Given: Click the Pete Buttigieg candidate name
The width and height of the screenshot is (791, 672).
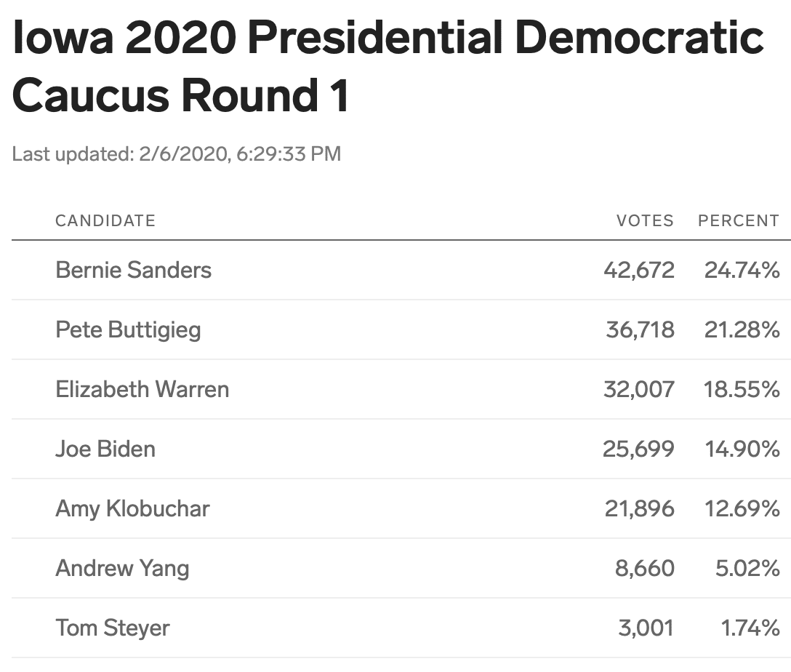Looking at the screenshot, I should (128, 330).
